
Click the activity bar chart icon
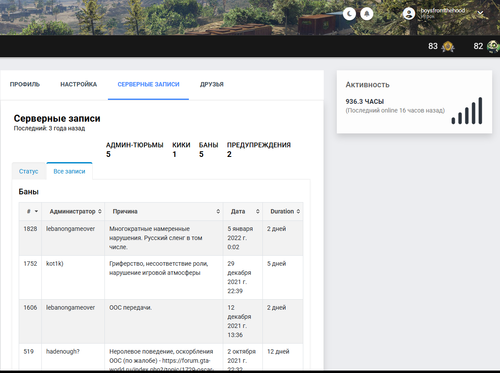click(x=467, y=111)
